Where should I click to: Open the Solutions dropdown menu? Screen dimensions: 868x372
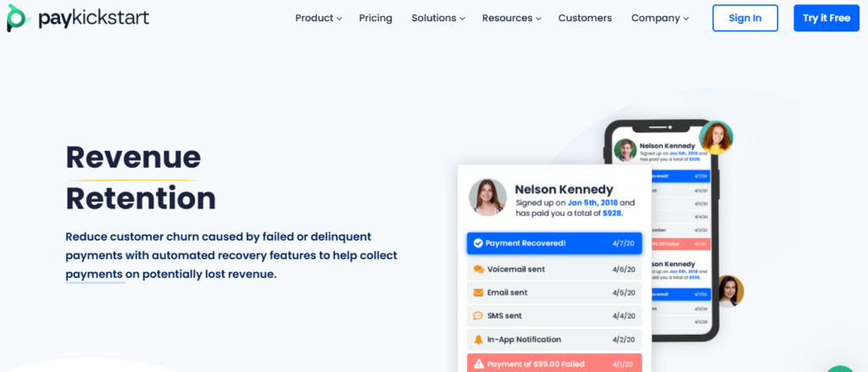[x=438, y=18]
